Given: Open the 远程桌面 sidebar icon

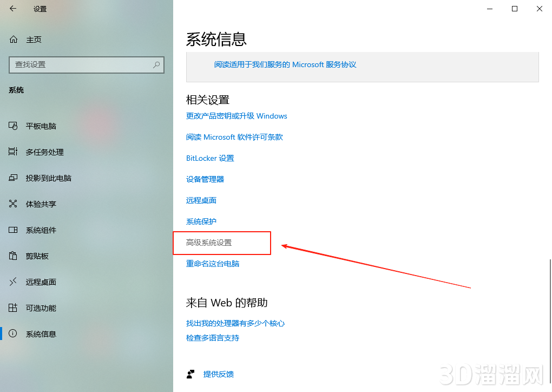Looking at the screenshot, I should click(13, 282).
